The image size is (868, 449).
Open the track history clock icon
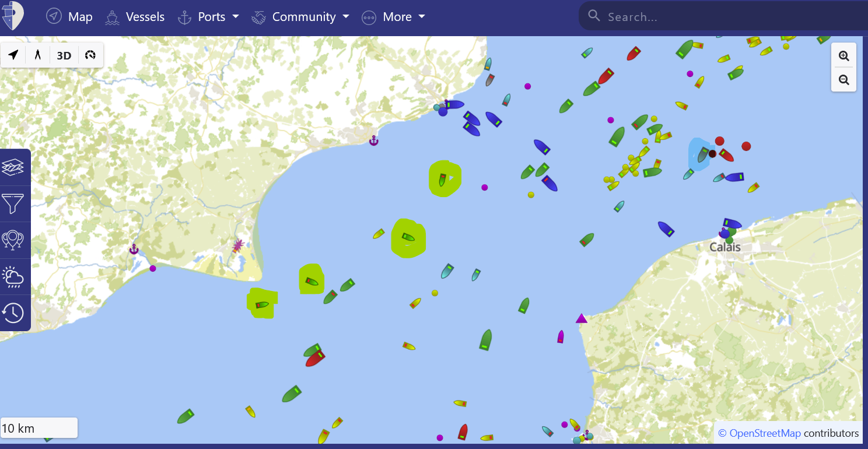pos(13,313)
